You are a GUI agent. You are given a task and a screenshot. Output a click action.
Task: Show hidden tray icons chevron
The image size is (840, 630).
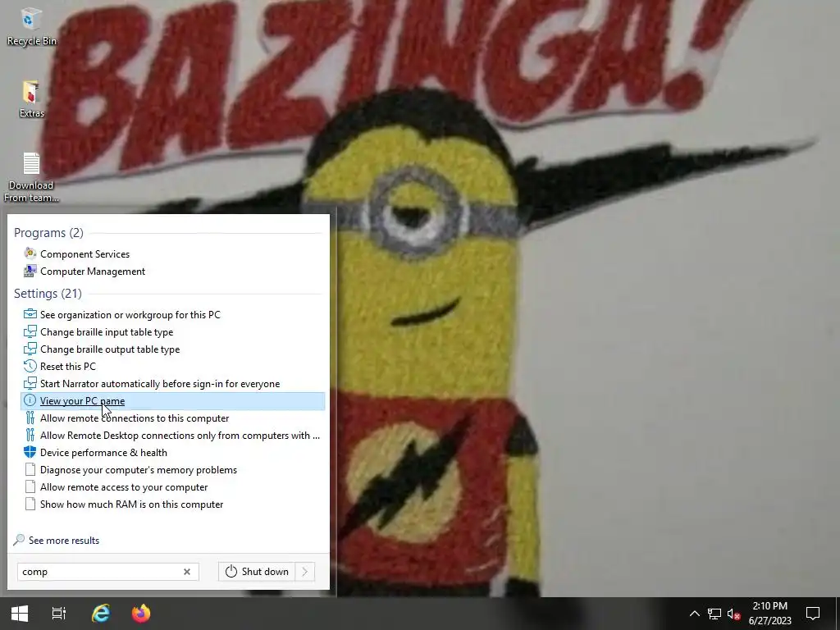694,614
